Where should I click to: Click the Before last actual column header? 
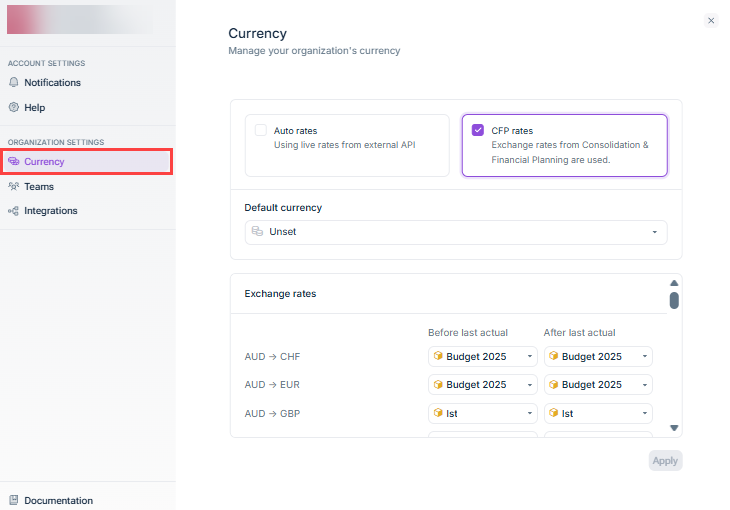pos(468,333)
